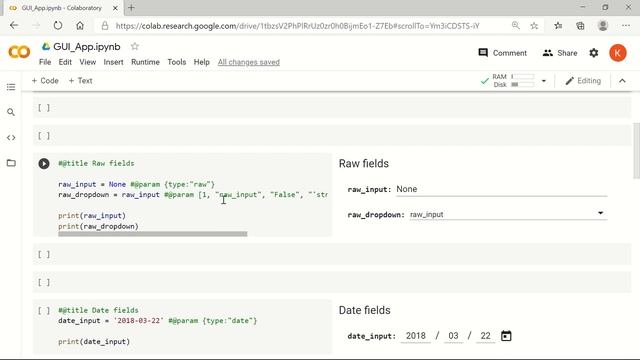Open the Tools menu
640x360 pixels.
pyautogui.click(x=177, y=62)
